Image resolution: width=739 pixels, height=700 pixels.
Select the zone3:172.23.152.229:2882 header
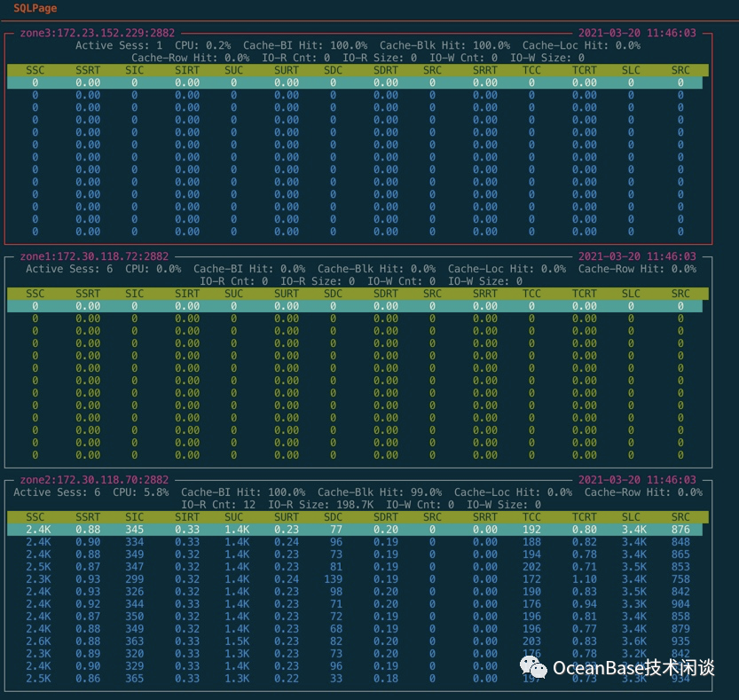(x=97, y=33)
